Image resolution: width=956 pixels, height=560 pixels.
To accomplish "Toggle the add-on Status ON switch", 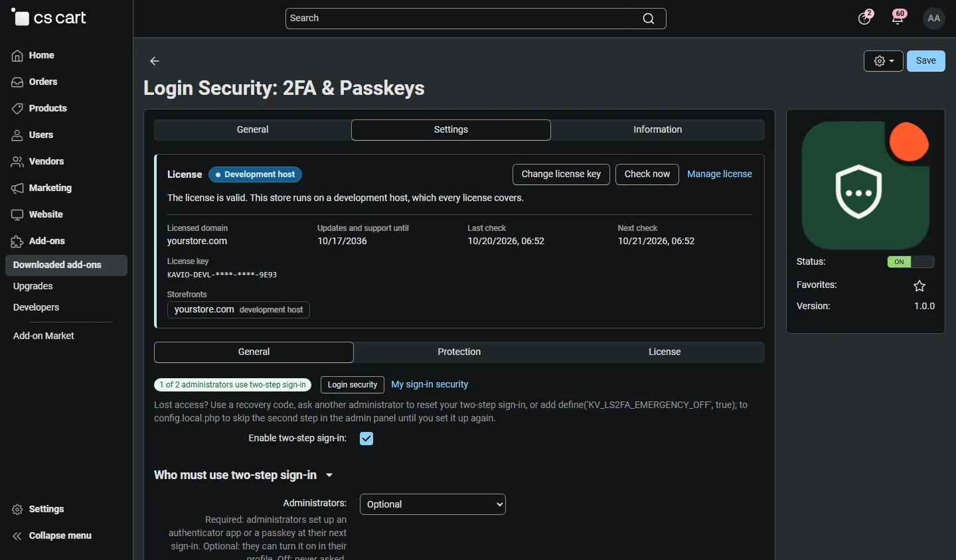I will click(911, 262).
